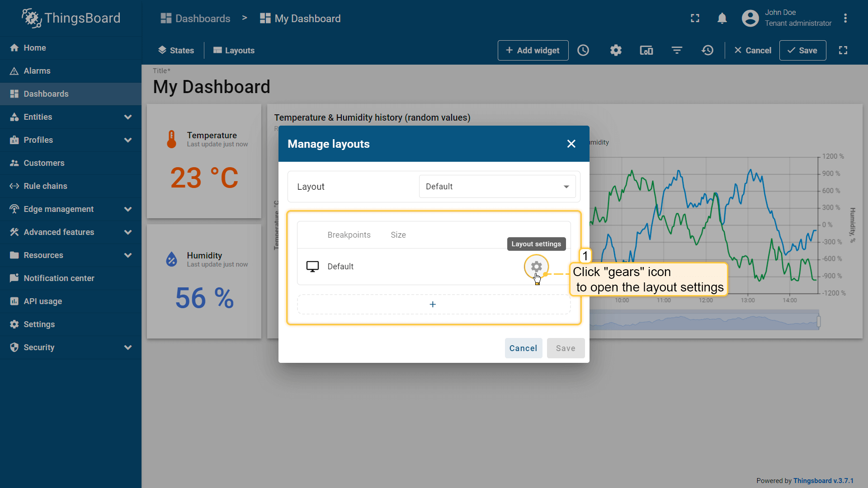Click the States toolbar item
868x488 pixels.
pyautogui.click(x=176, y=51)
